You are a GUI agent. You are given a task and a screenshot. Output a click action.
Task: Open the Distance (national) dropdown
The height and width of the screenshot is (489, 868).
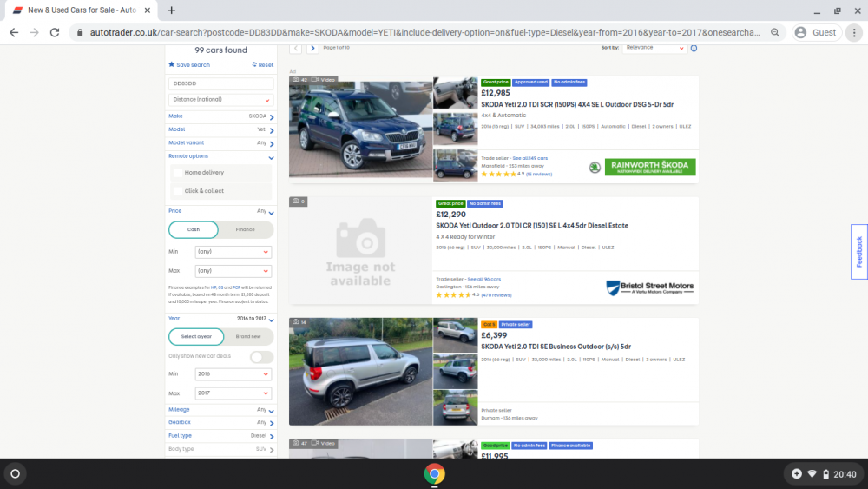[220, 100]
